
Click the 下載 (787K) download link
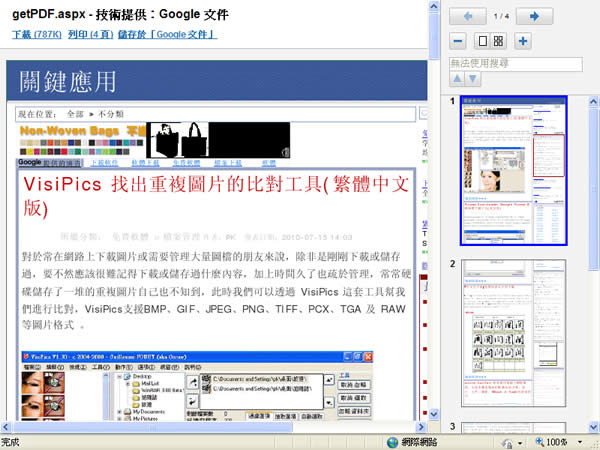click(x=37, y=34)
